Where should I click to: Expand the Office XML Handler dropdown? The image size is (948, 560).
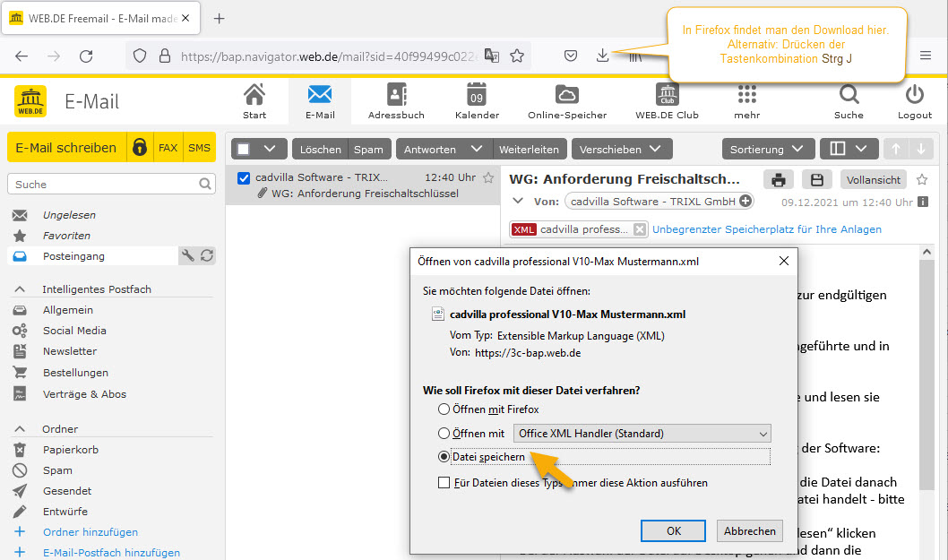point(642,434)
